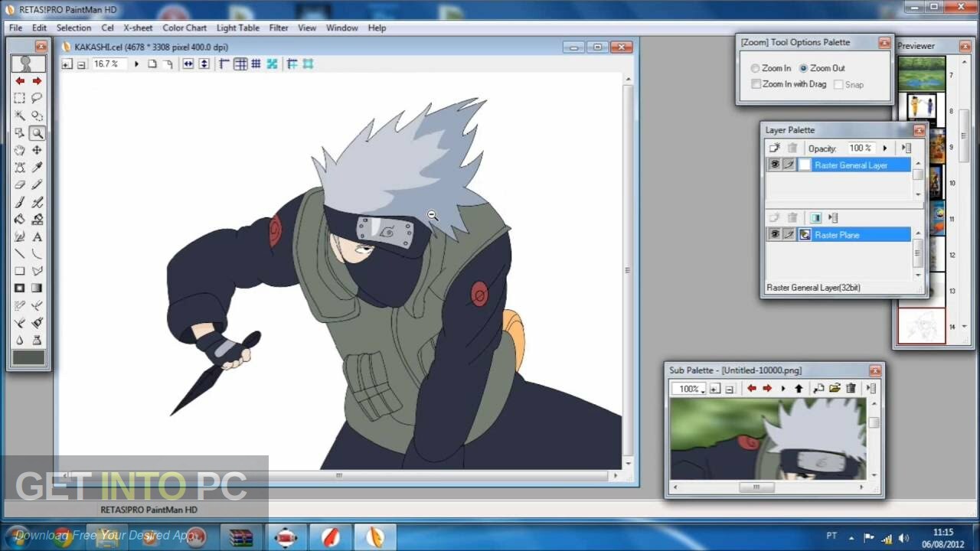This screenshot has height=551, width=980.
Task: Open the Raster Plane section options menu
Action: pyautogui.click(x=834, y=218)
